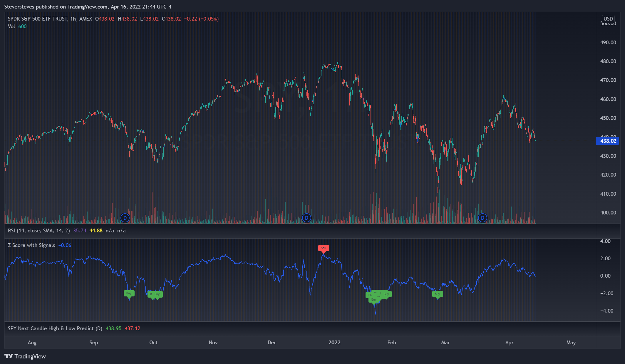
Task: Click the Buy signal label in early October
Action: pos(157,294)
